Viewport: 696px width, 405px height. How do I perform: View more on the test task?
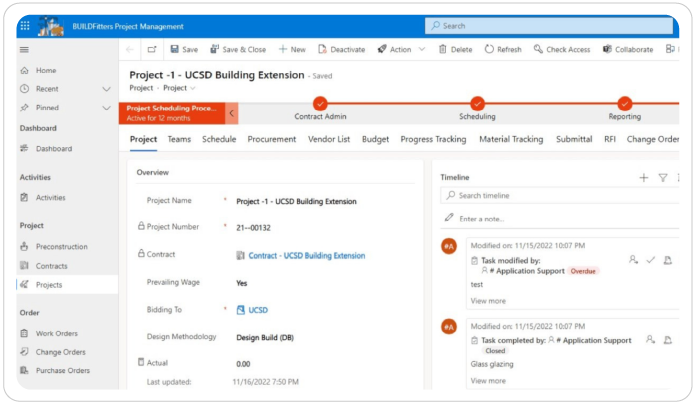tap(488, 301)
